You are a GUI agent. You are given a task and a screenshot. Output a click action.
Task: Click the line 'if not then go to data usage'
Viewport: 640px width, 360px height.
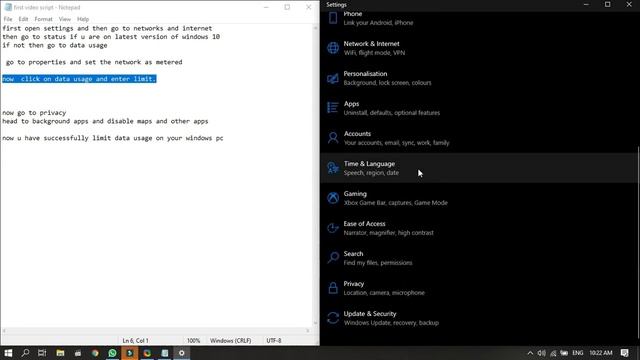click(55, 45)
